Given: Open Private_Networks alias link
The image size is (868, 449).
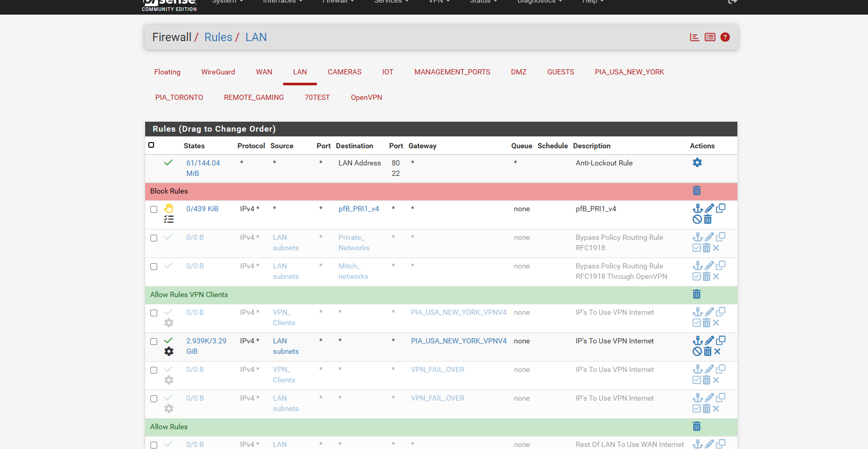Looking at the screenshot, I should tap(354, 242).
